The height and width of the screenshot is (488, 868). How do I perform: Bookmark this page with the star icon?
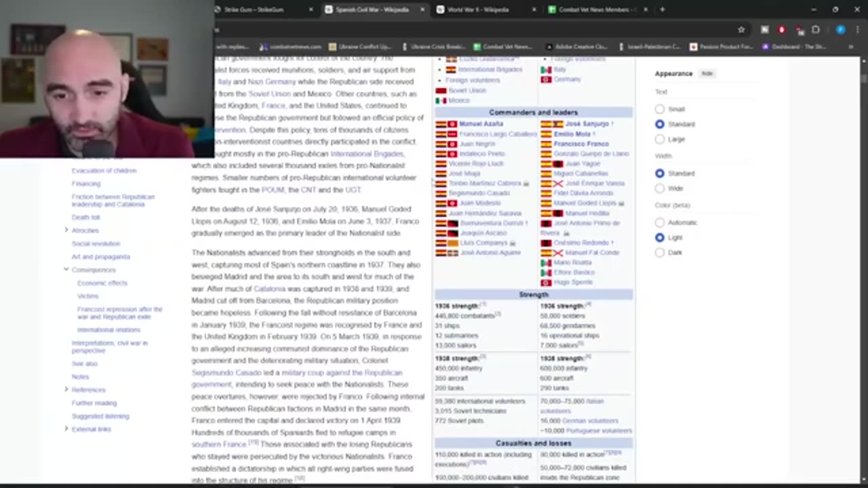point(741,30)
